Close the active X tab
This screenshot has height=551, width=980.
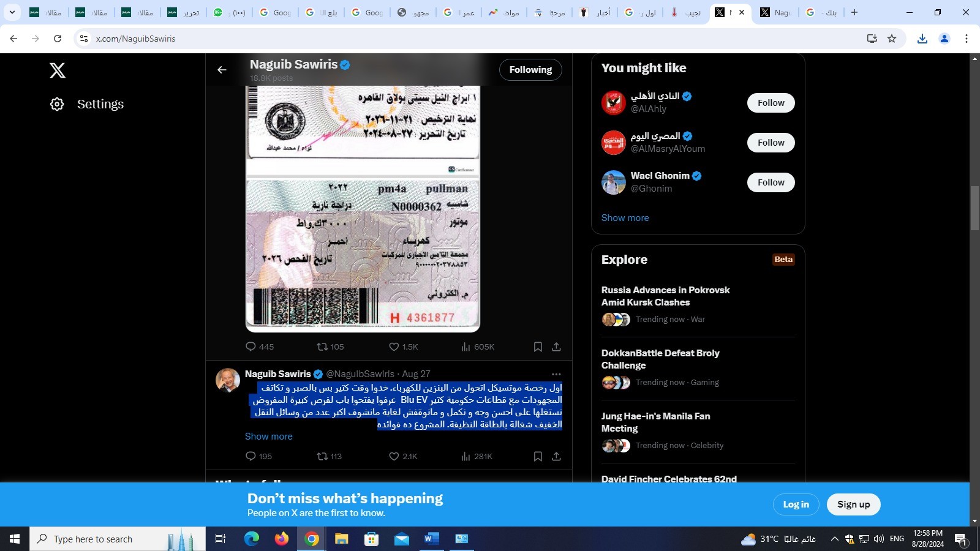742,12
